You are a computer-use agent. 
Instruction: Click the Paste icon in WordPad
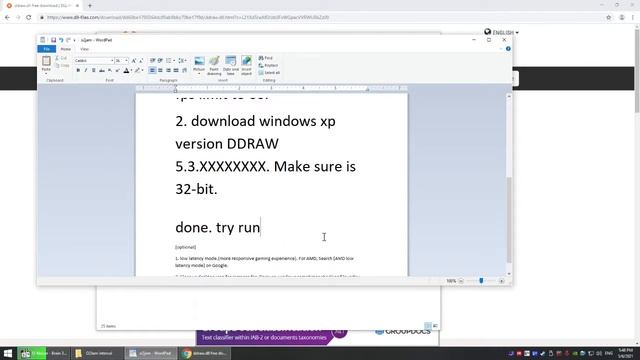pyautogui.click(x=46, y=61)
